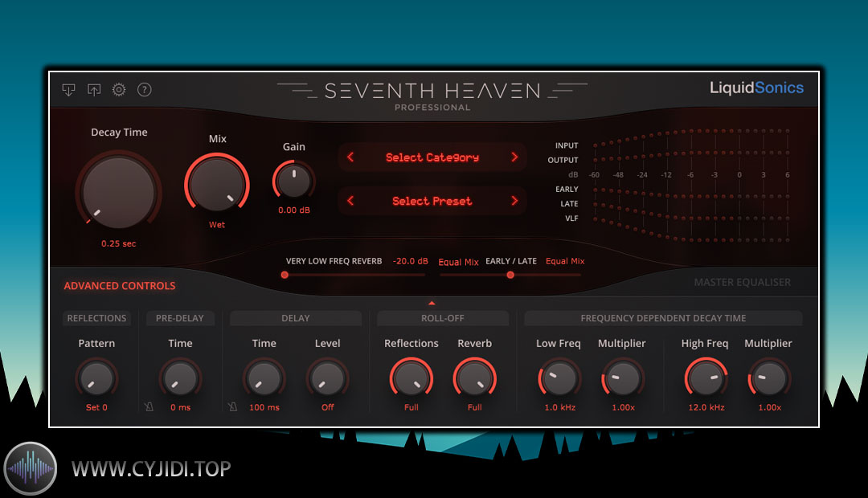Click the save preset upload icon
Screen dimensions: 868x498
coord(94,90)
